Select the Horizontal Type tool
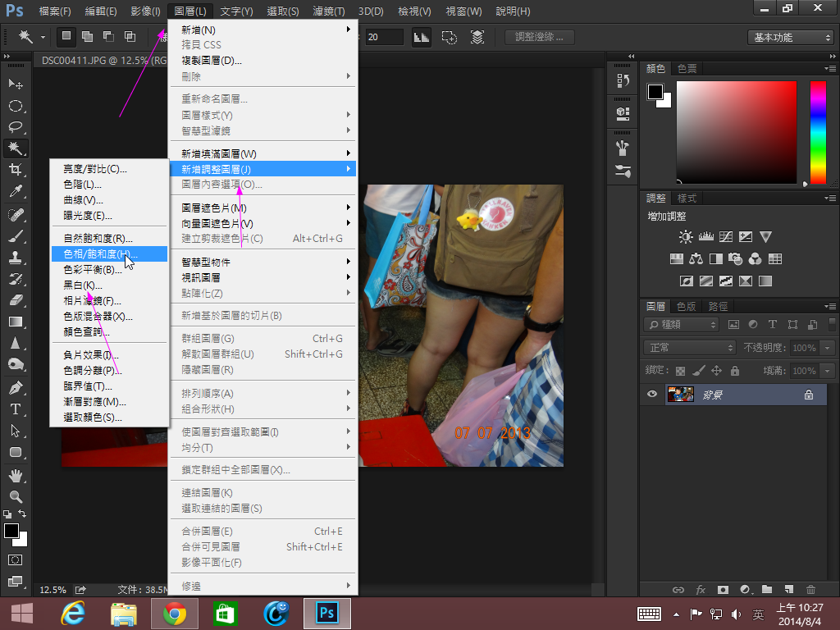Image resolution: width=840 pixels, height=630 pixels. click(16, 409)
